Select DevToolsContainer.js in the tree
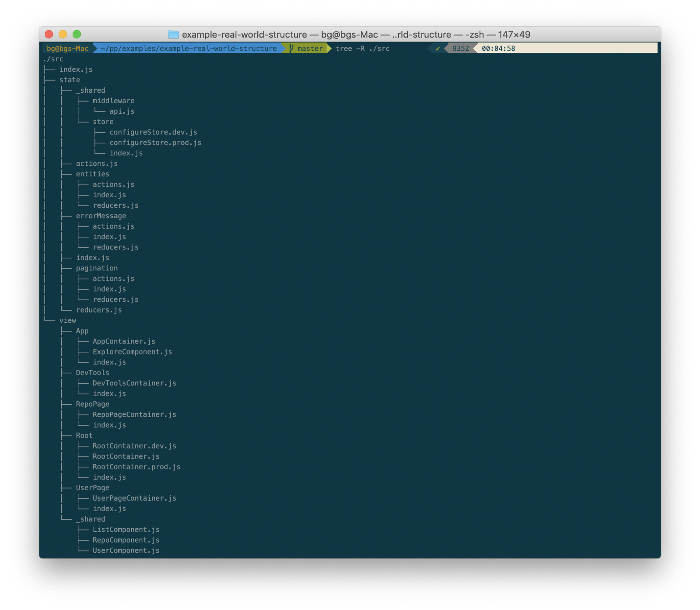The image size is (700, 610). (x=135, y=383)
